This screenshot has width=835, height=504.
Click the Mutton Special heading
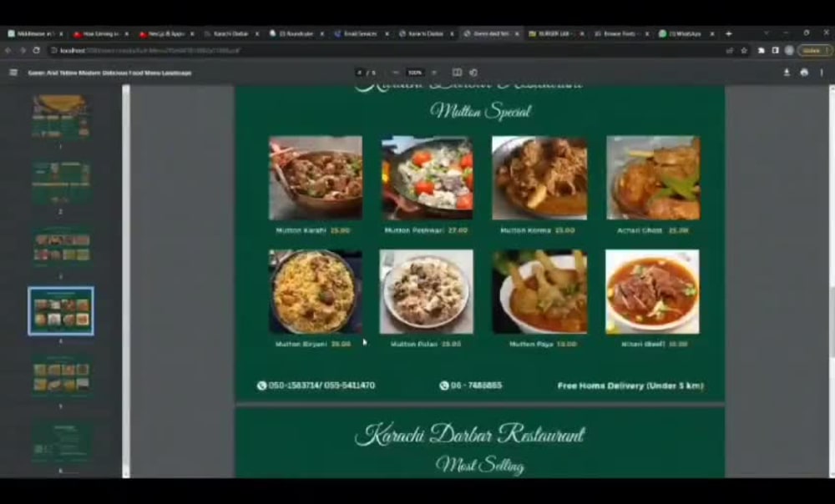(481, 111)
